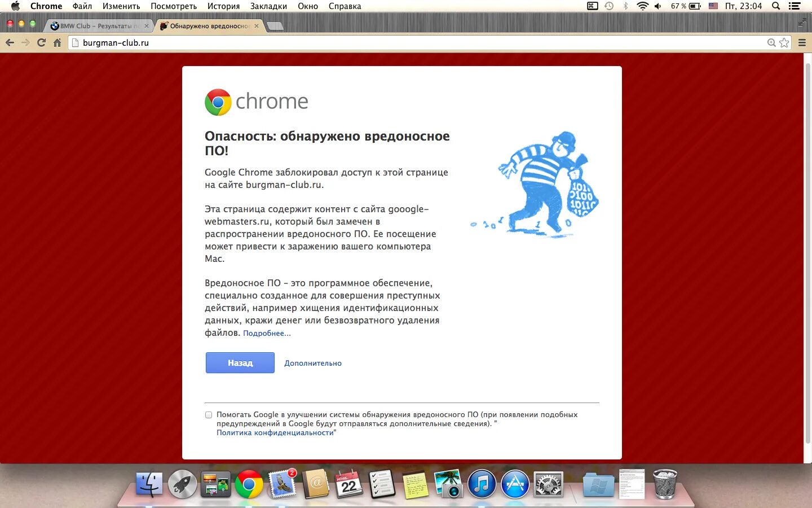Click the zoom magnifier icon in address bar
This screenshot has height=508, width=812.
tap(771, 42)
